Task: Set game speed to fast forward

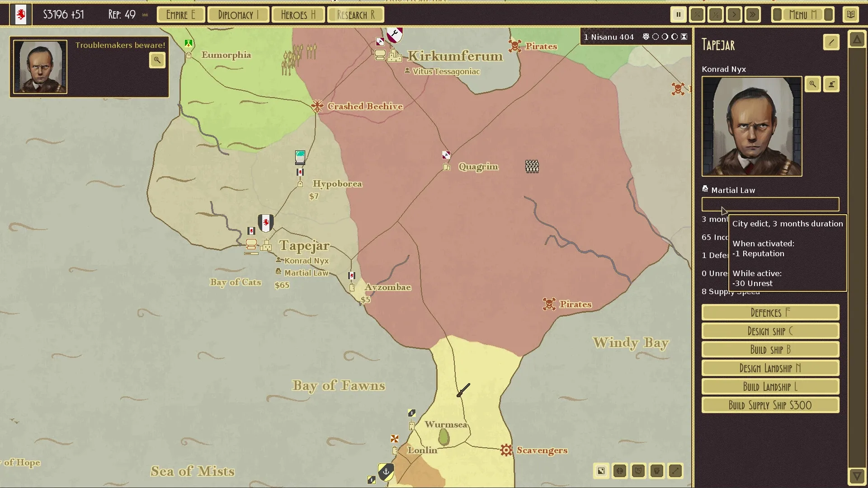Action: [x=753, y=14]
